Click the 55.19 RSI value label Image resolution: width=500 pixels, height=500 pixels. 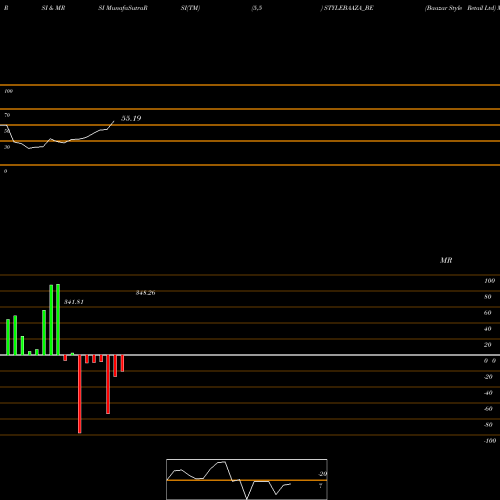pyautogui.click(x=131, y=118)
